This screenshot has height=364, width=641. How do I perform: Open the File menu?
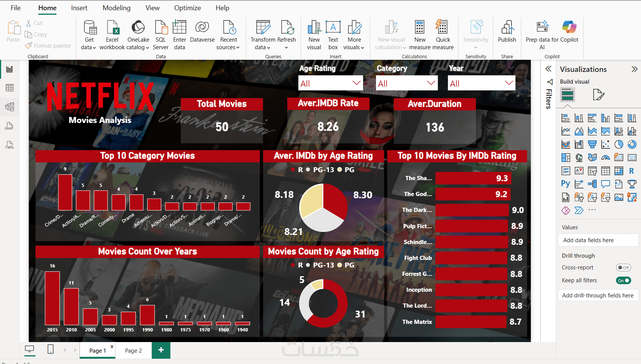pos(16,8)
